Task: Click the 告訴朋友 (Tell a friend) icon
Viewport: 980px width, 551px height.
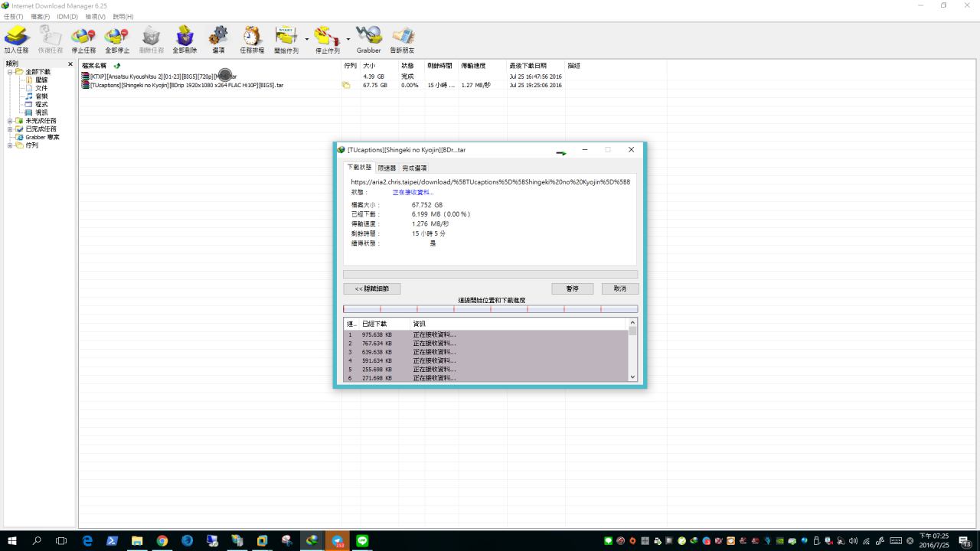Action: click(402, 39)
